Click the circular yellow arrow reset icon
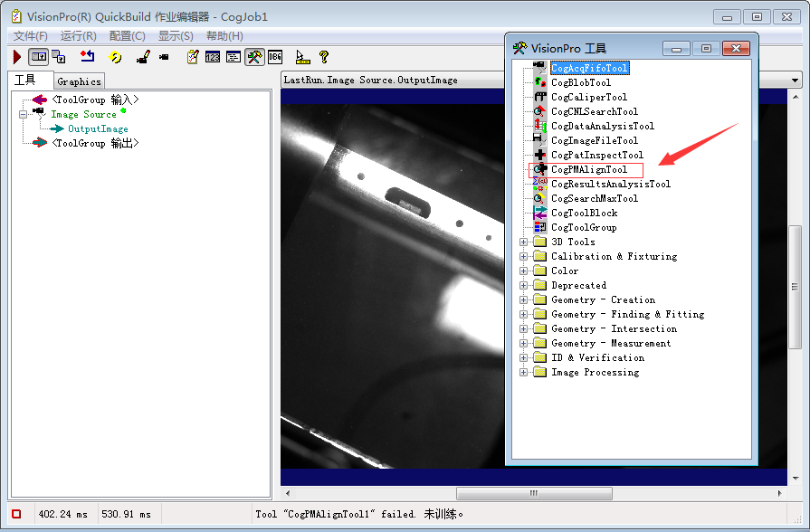810x532 pixels. coord(115,56)
